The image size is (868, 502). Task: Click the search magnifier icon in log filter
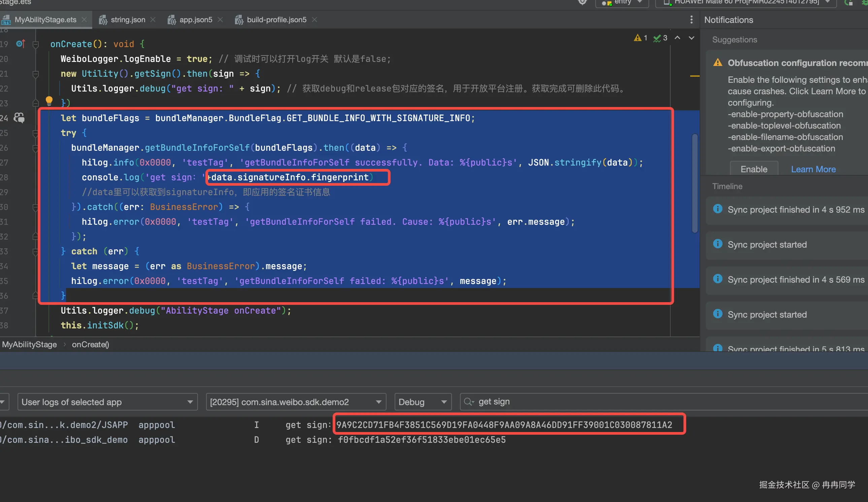[468, 402]
